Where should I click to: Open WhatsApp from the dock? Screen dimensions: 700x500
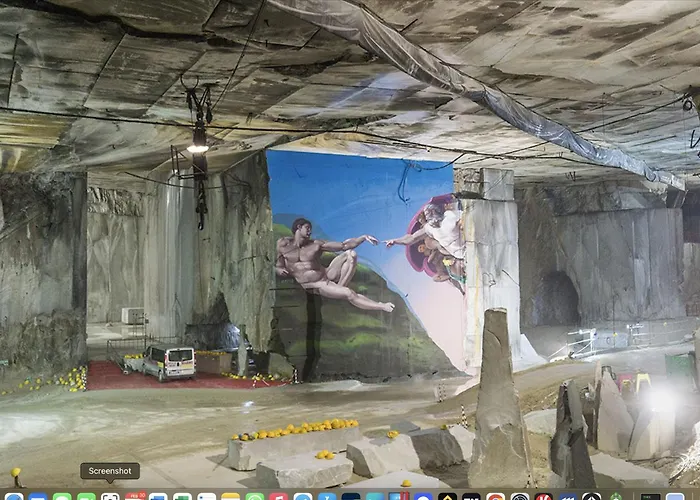[x=254, y=497]
